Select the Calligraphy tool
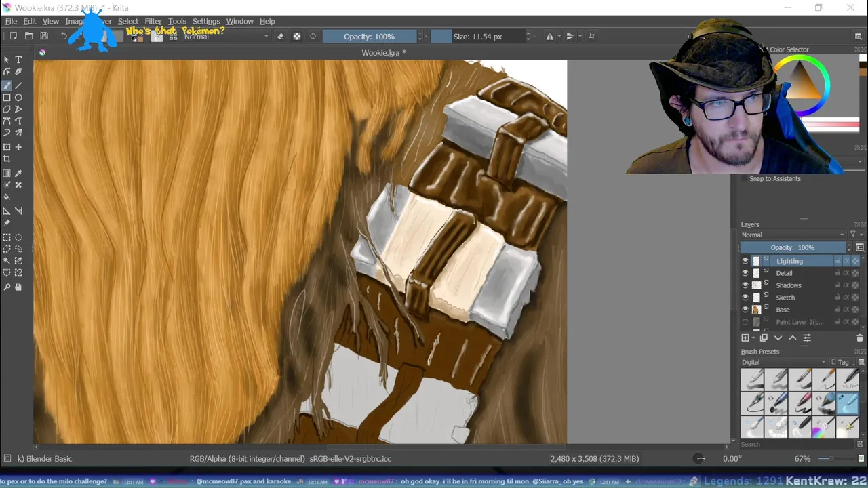The image size is (868, 488). coord(18,73)
